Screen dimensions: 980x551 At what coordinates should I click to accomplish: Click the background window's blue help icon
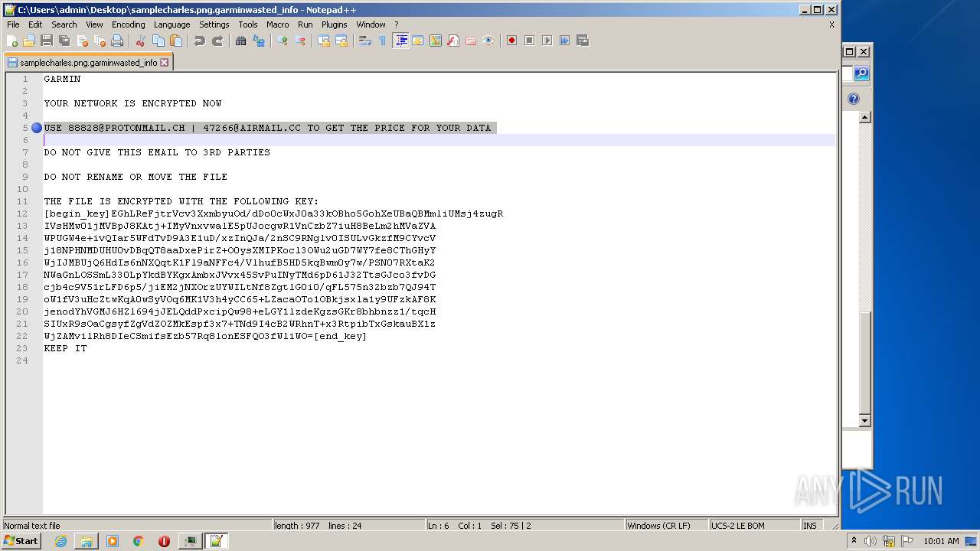(x=854, y=99)
